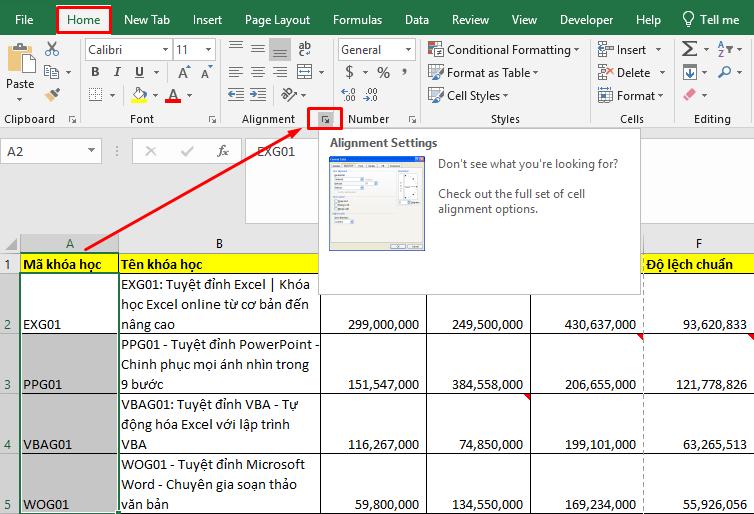Open Number group dialog launcher

412,119
